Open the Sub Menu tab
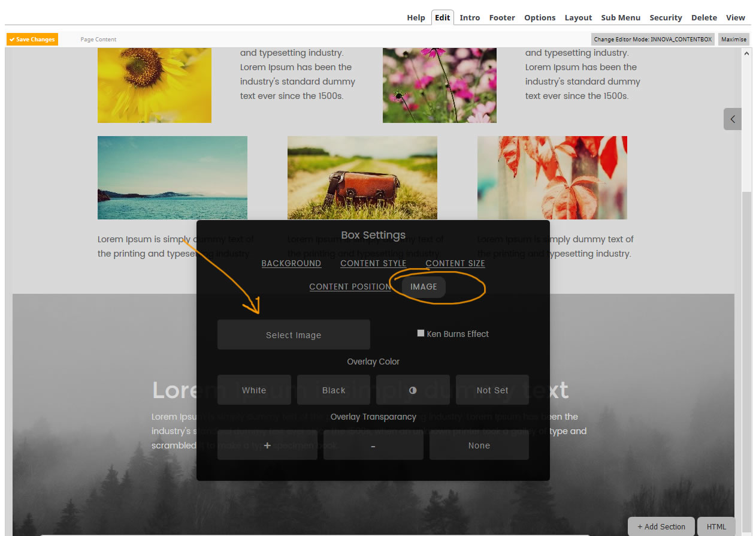 621,17
